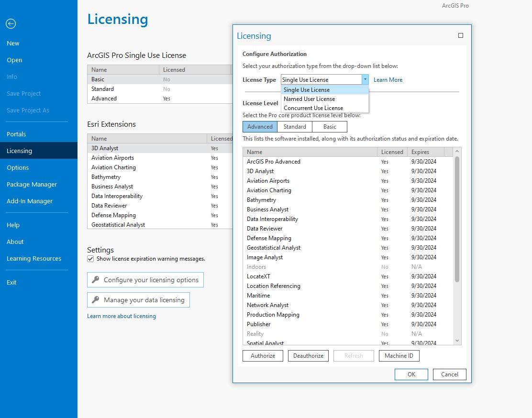Choose Concurrent Use License from the dropdown

tap(312, 108)
